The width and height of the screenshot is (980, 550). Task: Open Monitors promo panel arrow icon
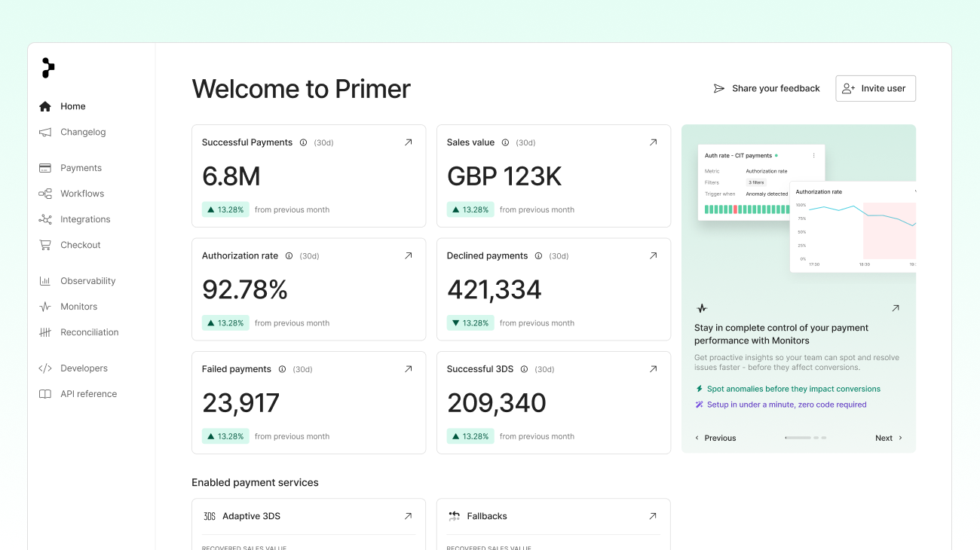click(896, 308)
